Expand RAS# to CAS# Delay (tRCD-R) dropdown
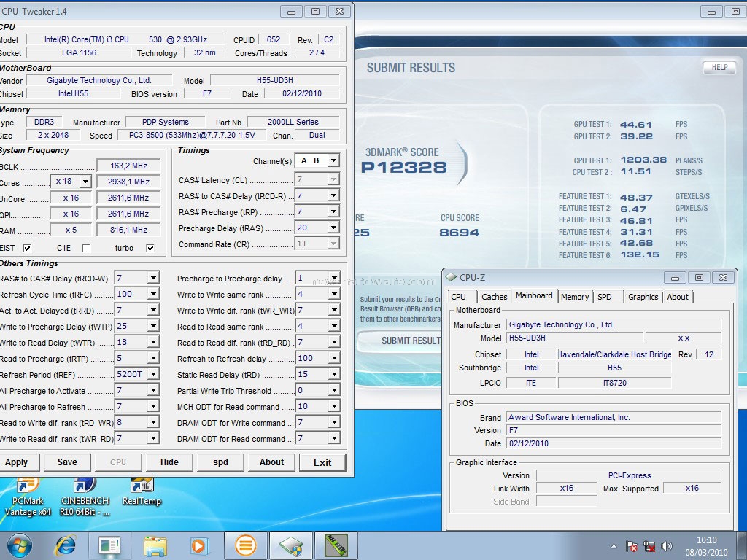 click(x=333, y=195)
